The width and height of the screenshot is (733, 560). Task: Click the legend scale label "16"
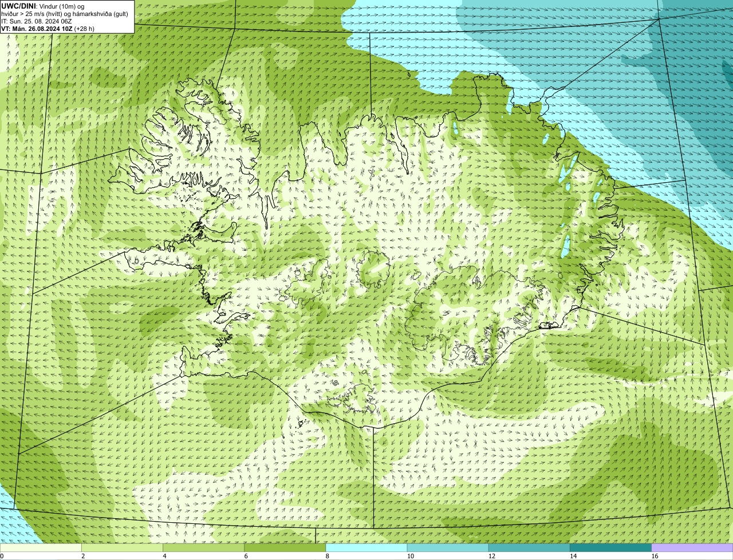[654, 556]
